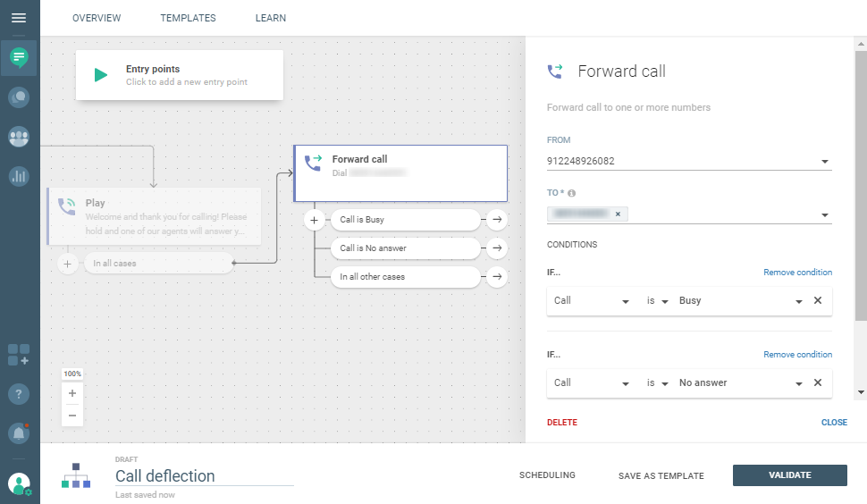
Task: Click zoom out minus button
Action: coord(72,416)
